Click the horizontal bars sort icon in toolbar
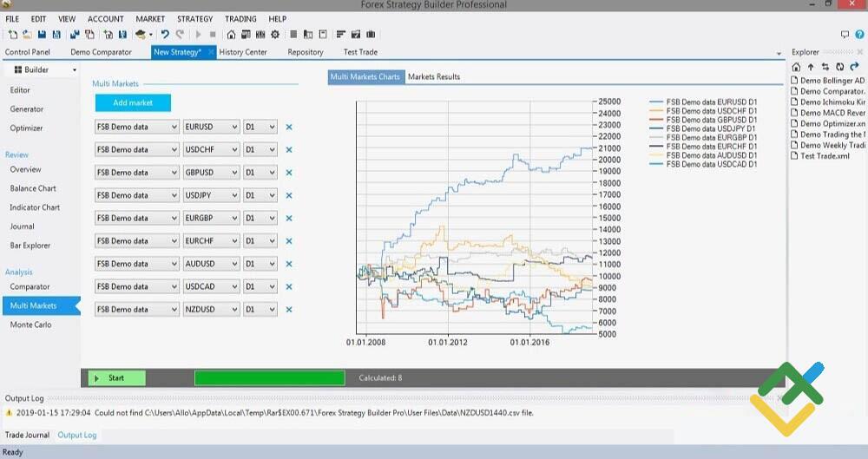The image size is (868, 459). (x=341, y=35)
